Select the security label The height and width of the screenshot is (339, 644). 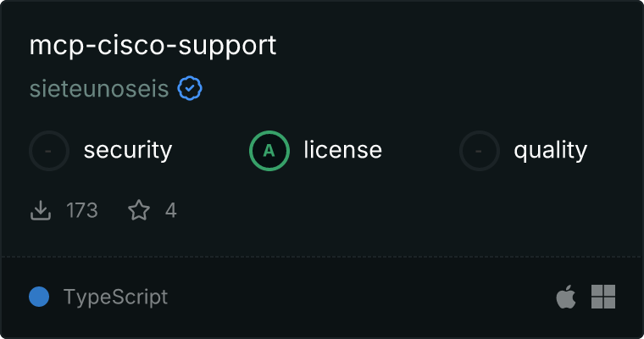click(128, 150)
